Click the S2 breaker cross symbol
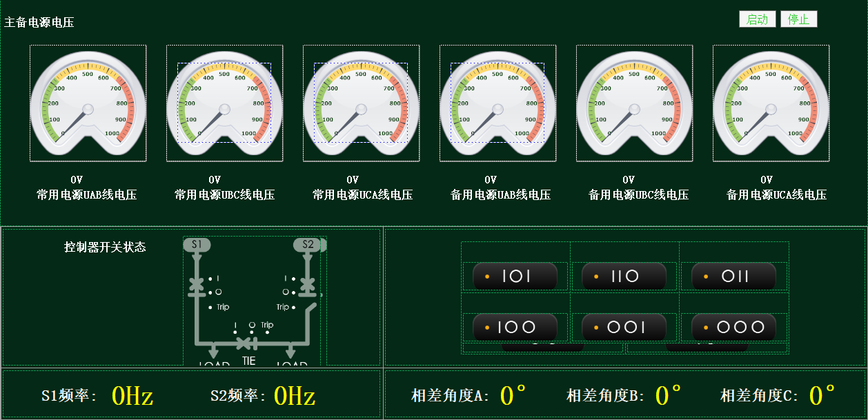The image size is (868, 420). (308, 284)
